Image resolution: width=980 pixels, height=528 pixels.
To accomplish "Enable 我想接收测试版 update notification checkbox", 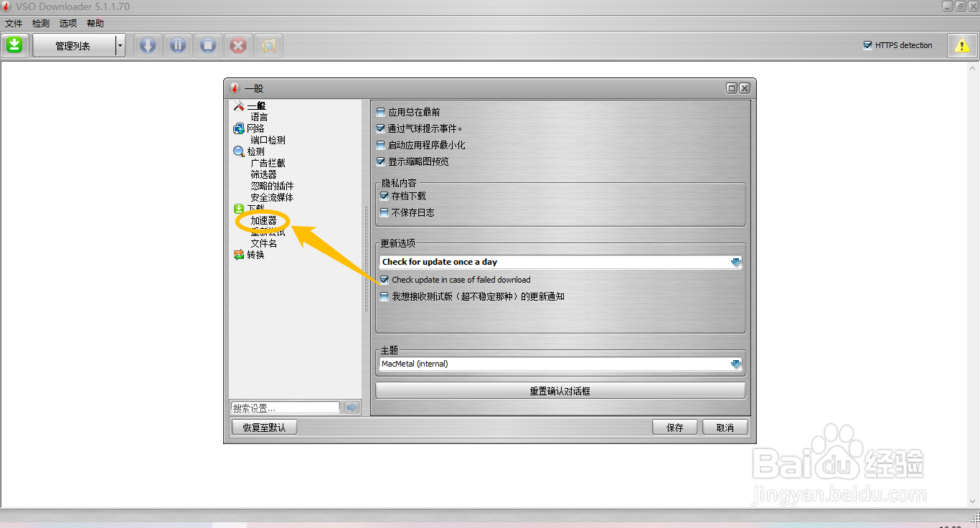I will tap(385, 296).
